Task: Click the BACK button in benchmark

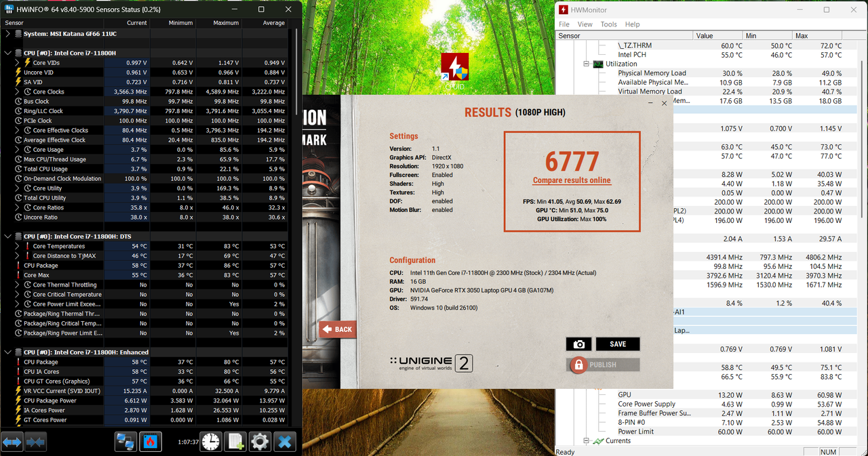Action: click(x=338, y=329)
